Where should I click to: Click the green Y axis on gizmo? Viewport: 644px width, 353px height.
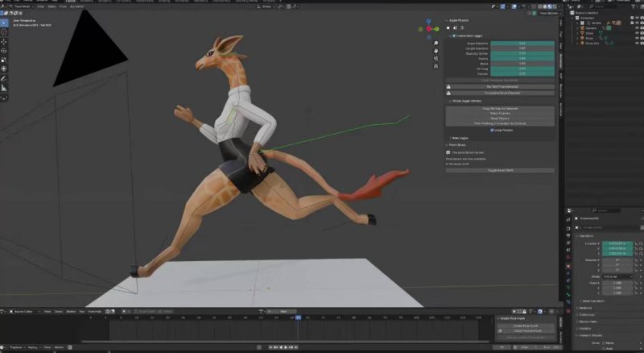[x=437, y=29]
